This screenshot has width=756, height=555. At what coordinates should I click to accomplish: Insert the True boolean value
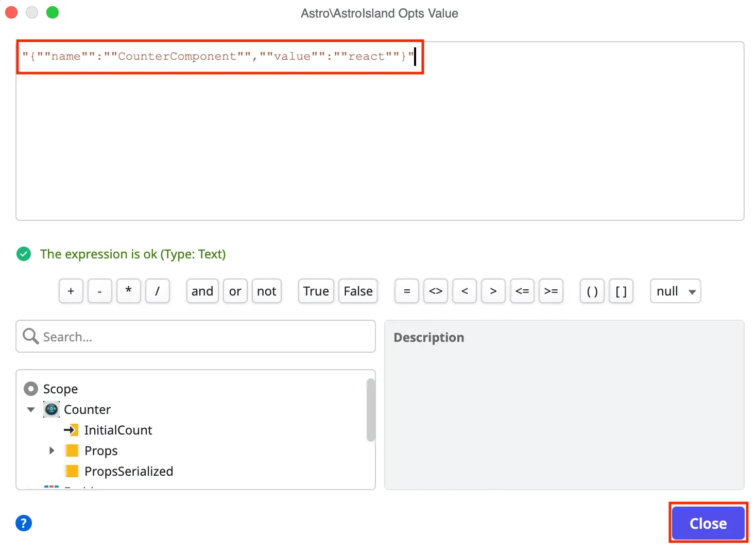(316, 291)
